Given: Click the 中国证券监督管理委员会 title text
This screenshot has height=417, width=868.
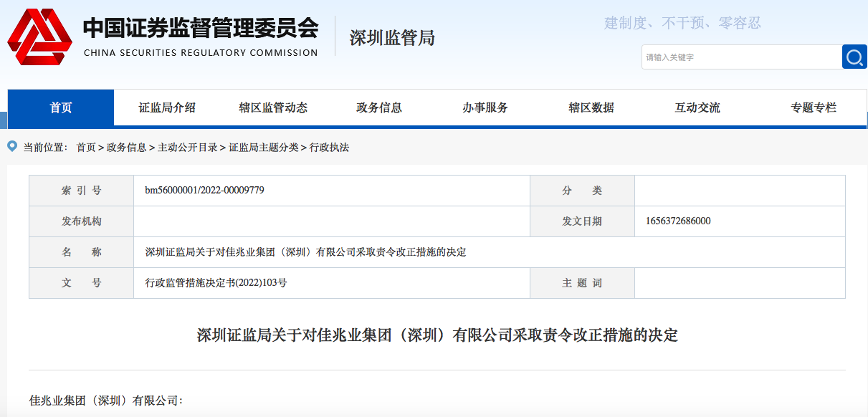Looking at the screenshot, I should [x=201, y=29].
